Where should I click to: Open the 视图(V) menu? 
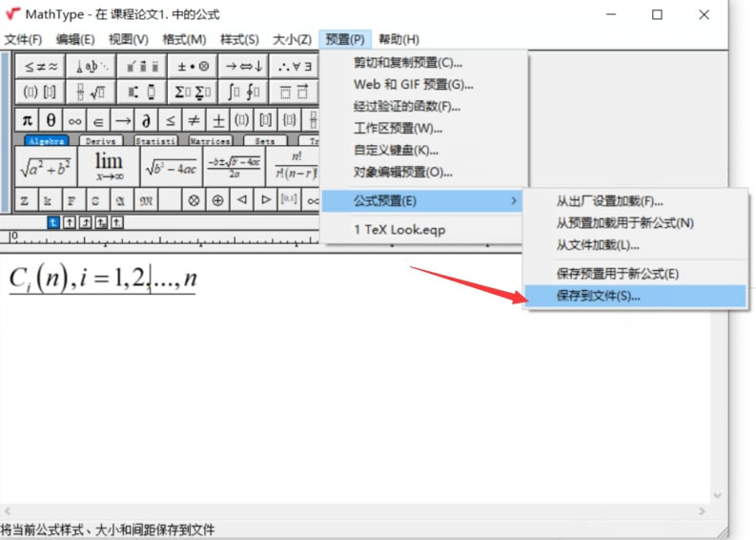[129, 39]
